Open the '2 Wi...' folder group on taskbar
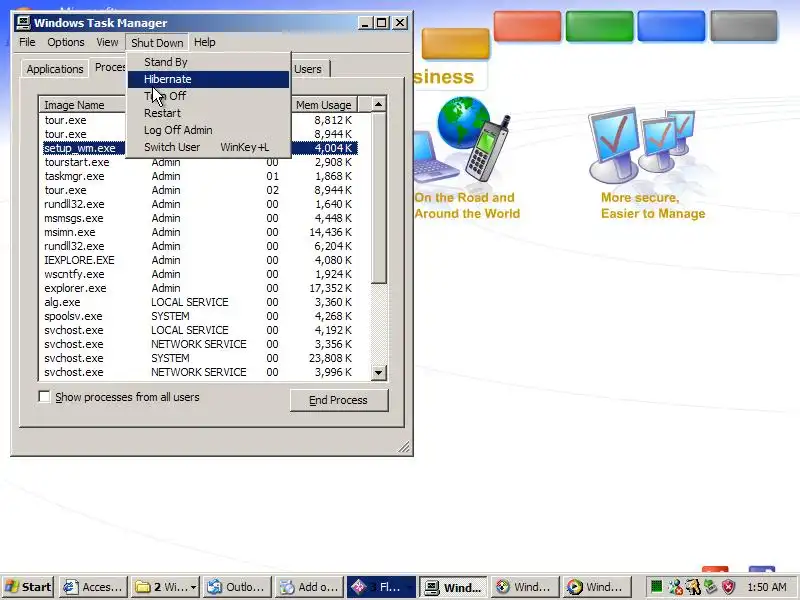Image resolution: width=800 pixels, height=600 pixels. tap(166, 587)
